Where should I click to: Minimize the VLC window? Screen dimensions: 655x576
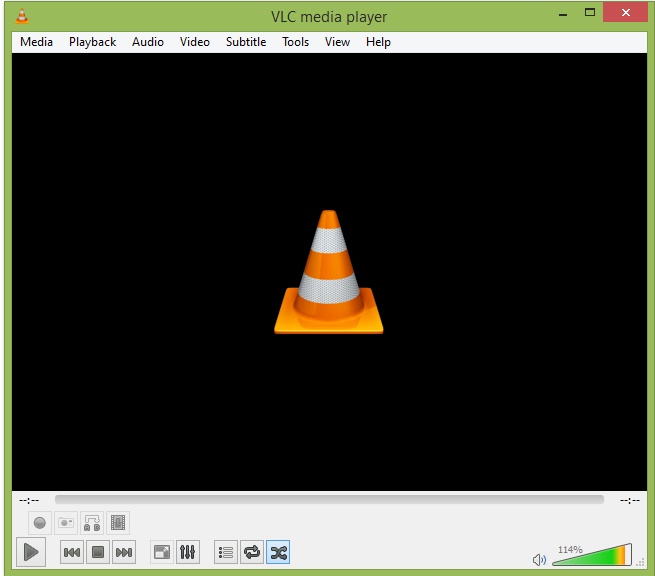click(x=563, y=14)
